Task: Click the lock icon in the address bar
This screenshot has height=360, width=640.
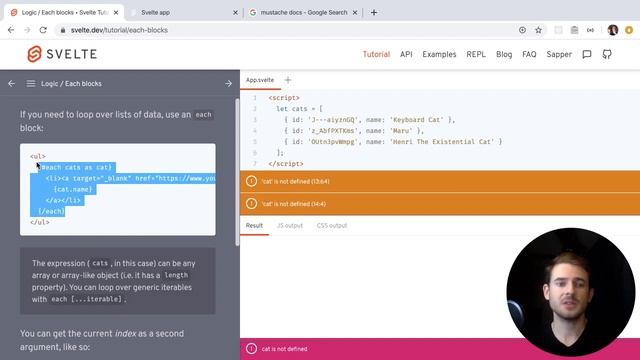Action: [62, 30]
